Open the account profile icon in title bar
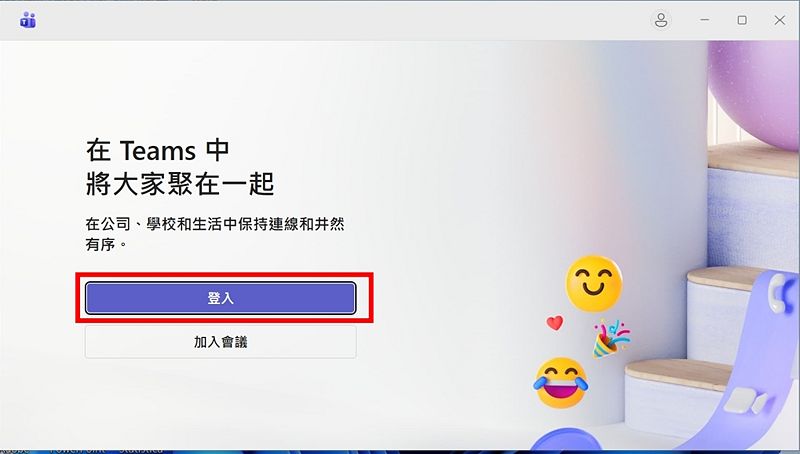The image size is (800, 454). [661, 20]
